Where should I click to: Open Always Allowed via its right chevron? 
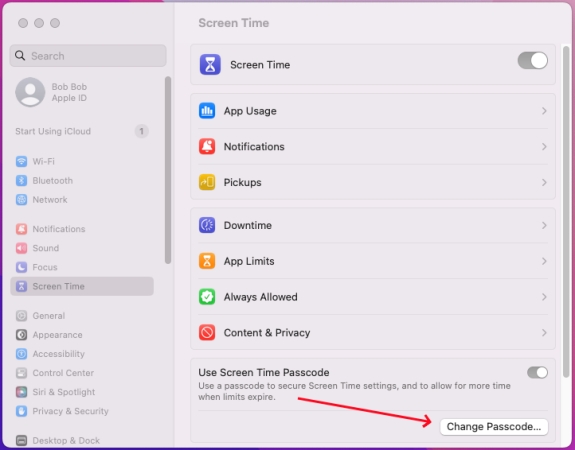[x=544, y=297]
